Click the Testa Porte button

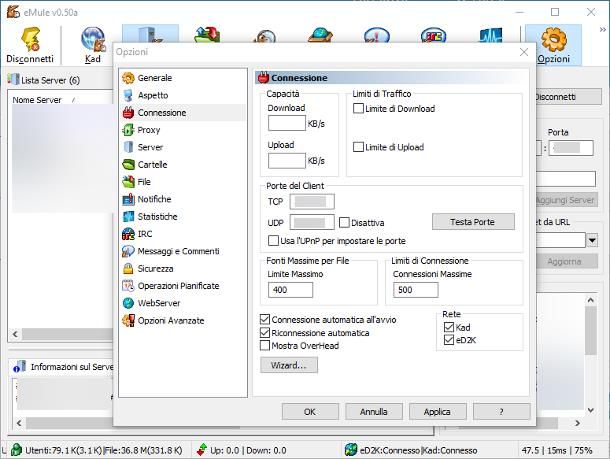tap(473, 222)
